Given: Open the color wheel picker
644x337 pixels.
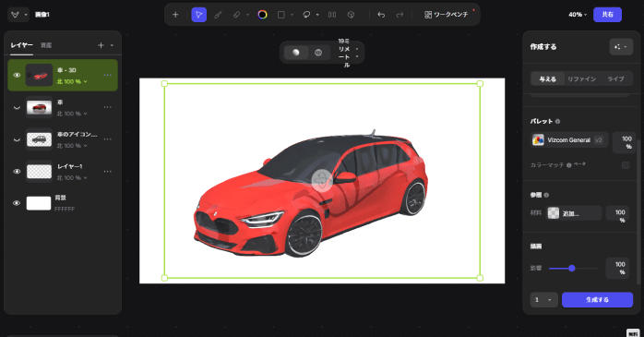Looking at the screenshot, I should tap(262, 15).
